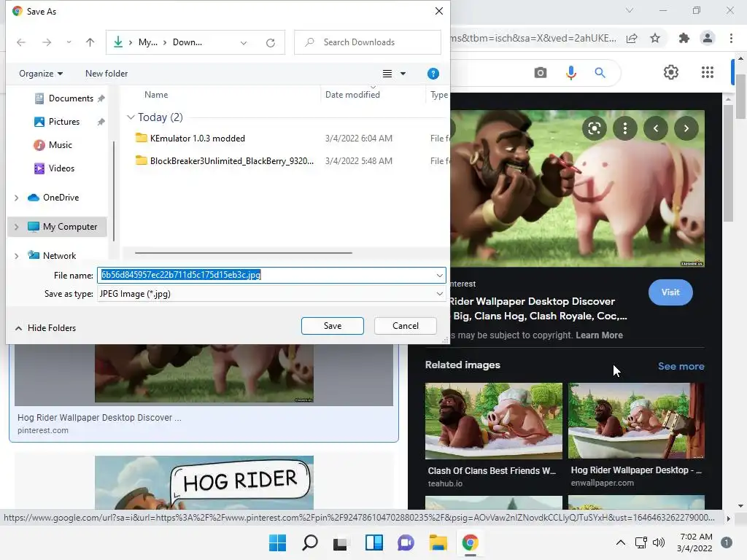Expand the Network tree node
747x560 pixels.
(x=16, y=256)
